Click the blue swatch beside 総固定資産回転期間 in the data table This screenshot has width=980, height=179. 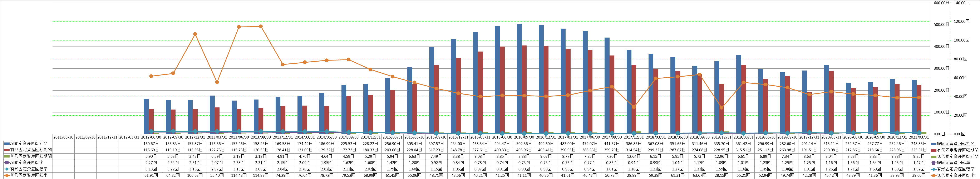[x=7, y=144]
